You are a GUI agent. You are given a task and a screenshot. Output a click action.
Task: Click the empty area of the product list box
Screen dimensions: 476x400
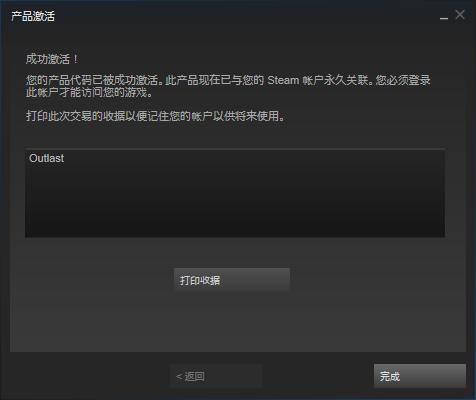pos(235,203)
